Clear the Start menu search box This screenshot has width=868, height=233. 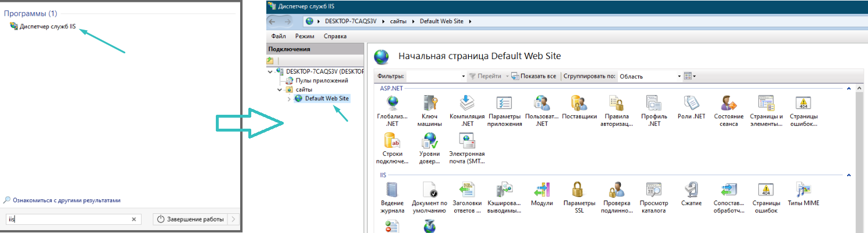(x=133, y=220)
